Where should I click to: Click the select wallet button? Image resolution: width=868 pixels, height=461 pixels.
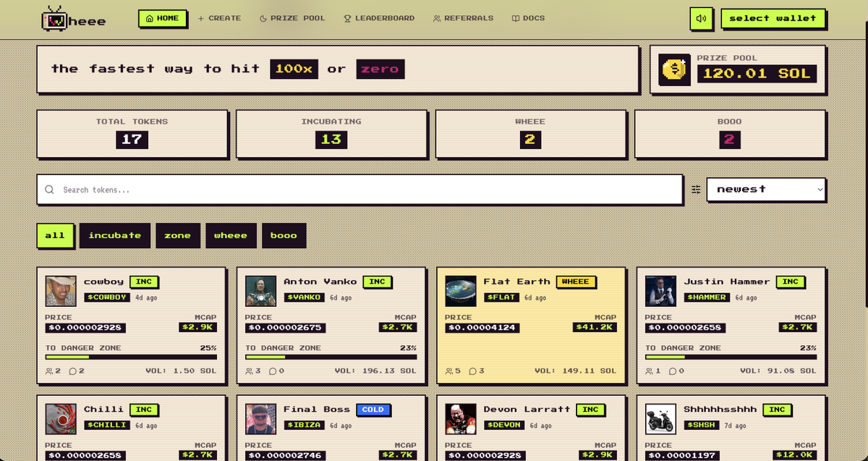coord(773,18)
